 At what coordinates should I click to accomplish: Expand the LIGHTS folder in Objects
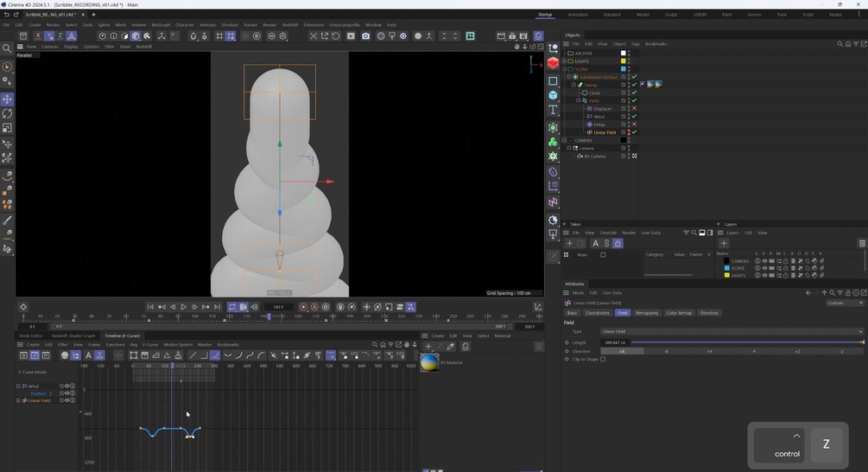coord(564,61)
